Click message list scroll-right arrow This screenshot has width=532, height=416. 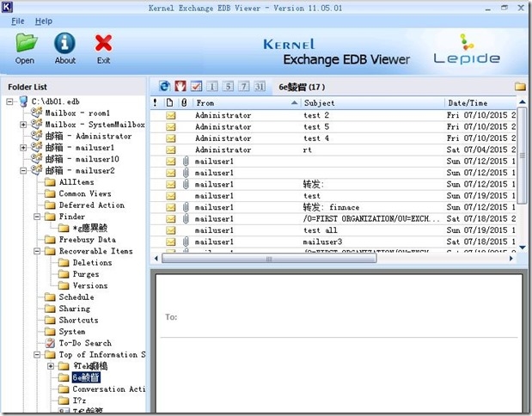point(511,259)
